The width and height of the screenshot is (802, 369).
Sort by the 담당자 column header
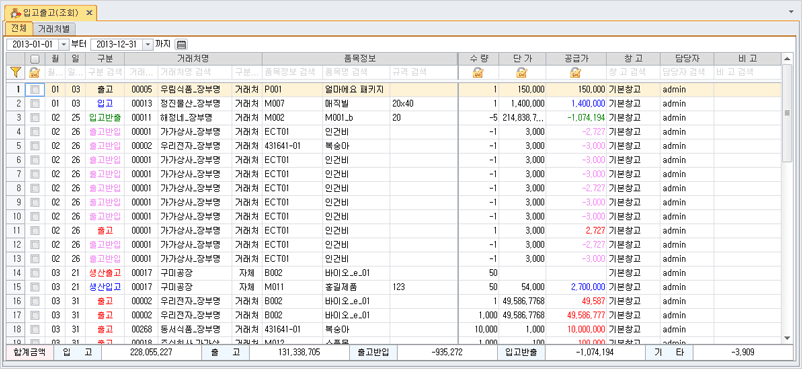point(686,59)
